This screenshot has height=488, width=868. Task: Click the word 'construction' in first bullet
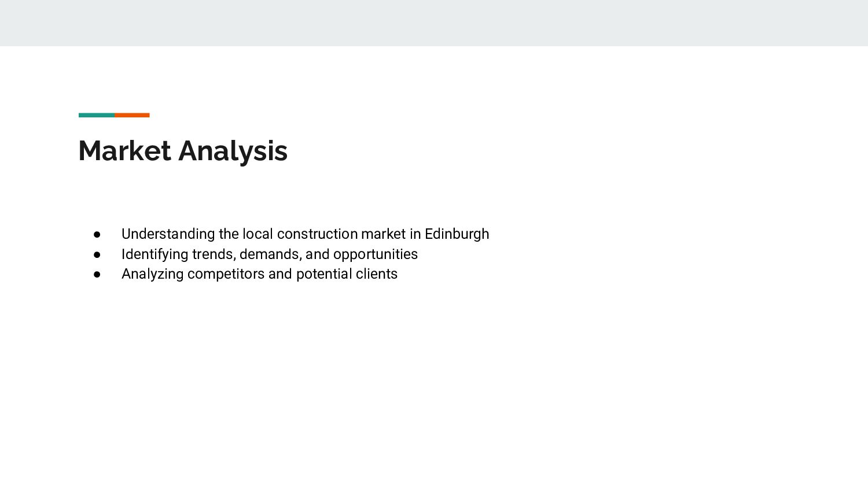[317, 234]
